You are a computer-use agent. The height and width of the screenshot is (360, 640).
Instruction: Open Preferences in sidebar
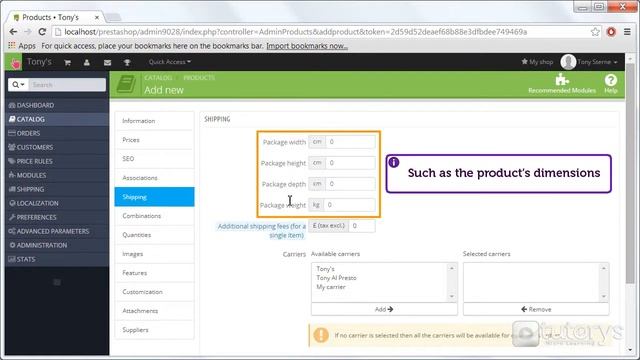(57, 217)
